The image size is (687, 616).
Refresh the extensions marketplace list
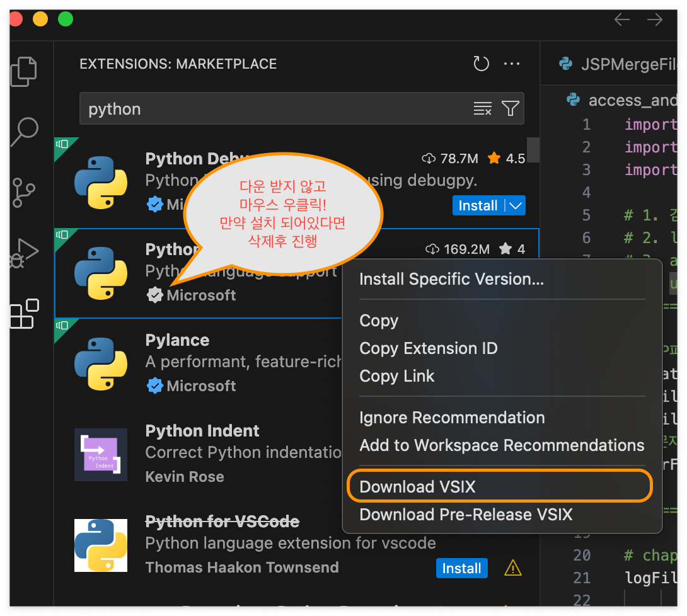[481, 64]
